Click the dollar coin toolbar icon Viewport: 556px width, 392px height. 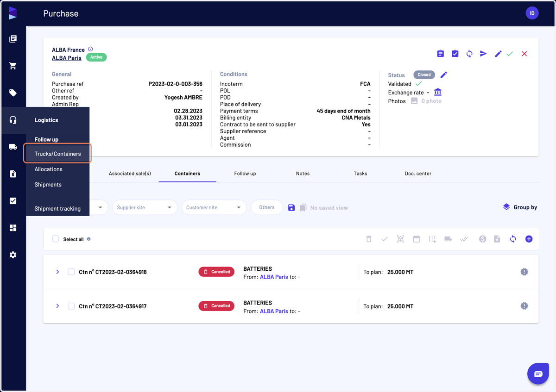tap(482, 239)
